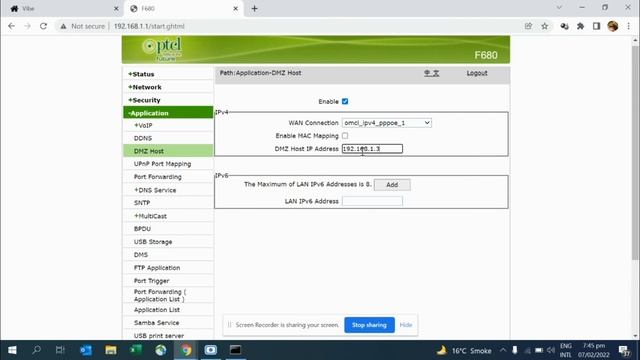This screenshot has height=360, width=640.
Task: Open Chrome from the taskbar
Action: tap(186, 350)
